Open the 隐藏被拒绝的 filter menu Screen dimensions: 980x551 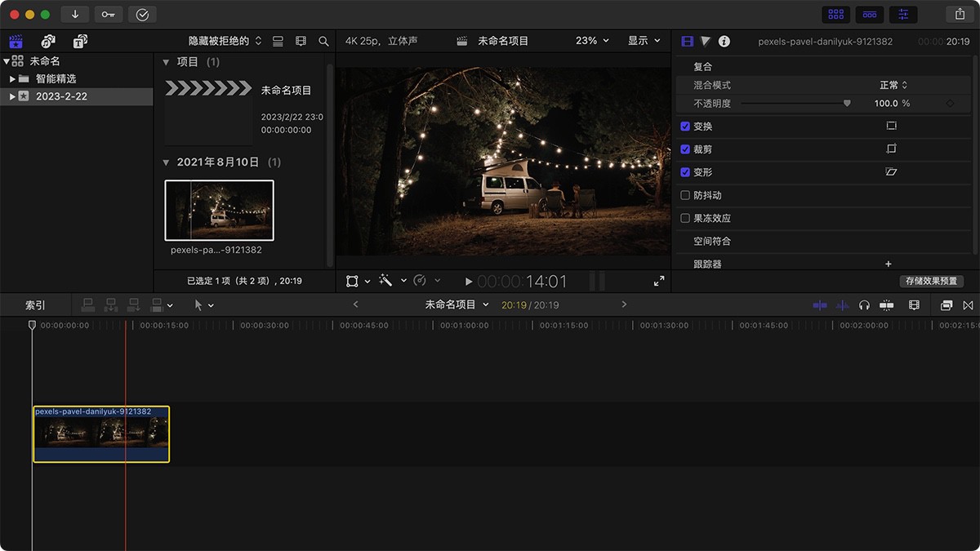coord(225,41)
